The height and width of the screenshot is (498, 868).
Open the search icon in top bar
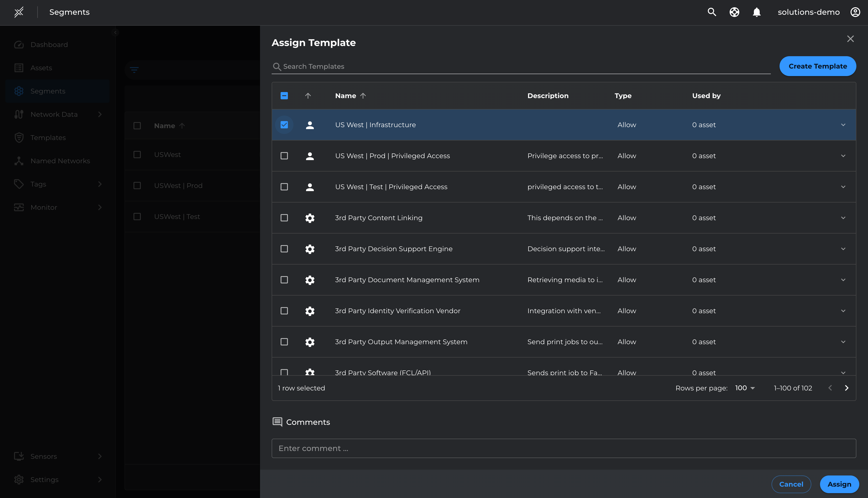pos(711,12)
